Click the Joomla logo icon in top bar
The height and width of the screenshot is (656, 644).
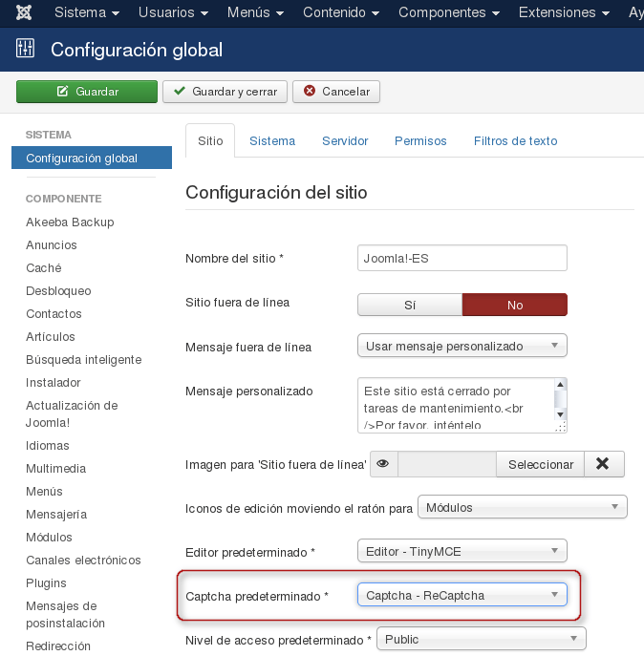24,12
